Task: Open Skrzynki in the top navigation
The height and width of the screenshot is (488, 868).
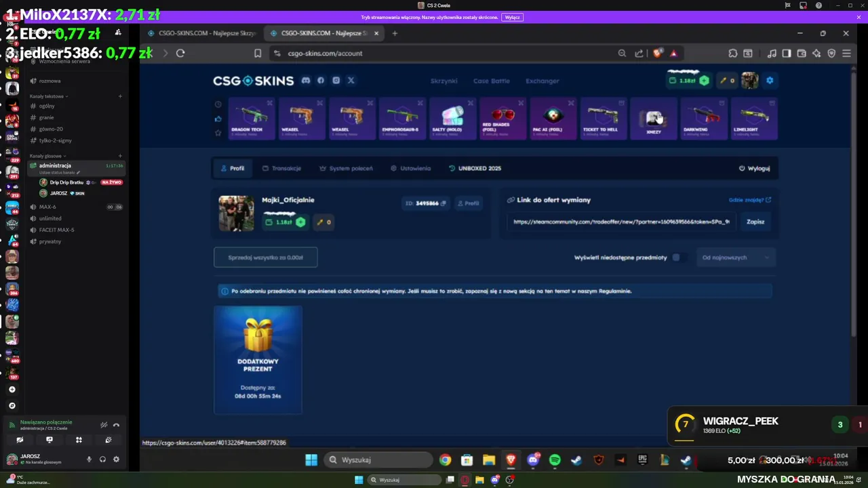Action: 443,81
